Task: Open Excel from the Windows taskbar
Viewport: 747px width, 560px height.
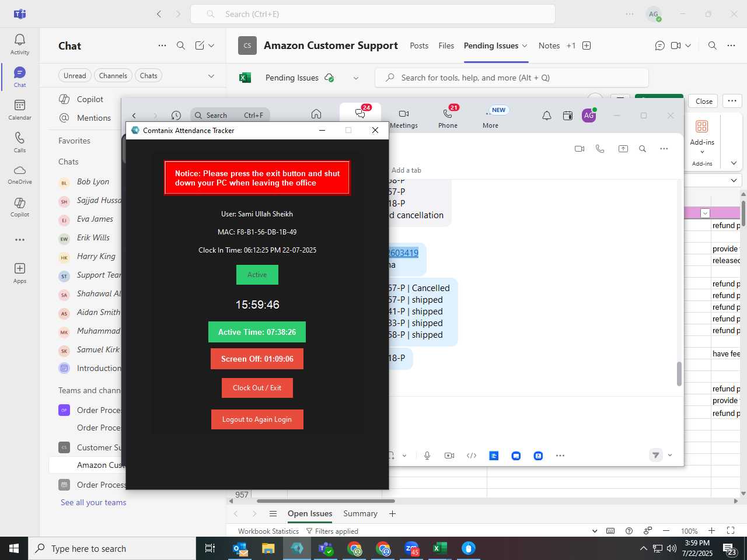Action: (x=440, y=548)
